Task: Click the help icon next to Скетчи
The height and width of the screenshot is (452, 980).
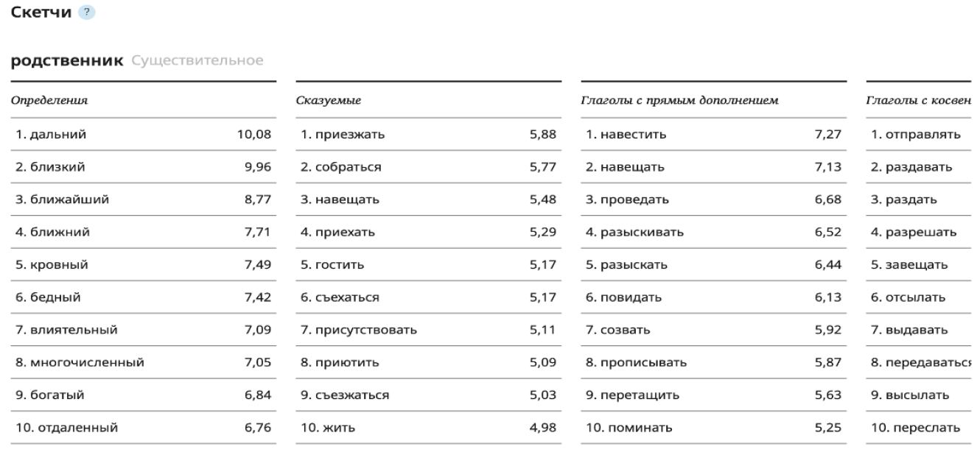Action: (88, 13)
